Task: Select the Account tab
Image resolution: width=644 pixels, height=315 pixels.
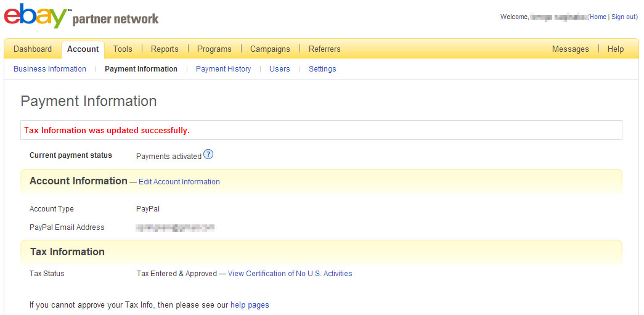Action: point(83,49)
